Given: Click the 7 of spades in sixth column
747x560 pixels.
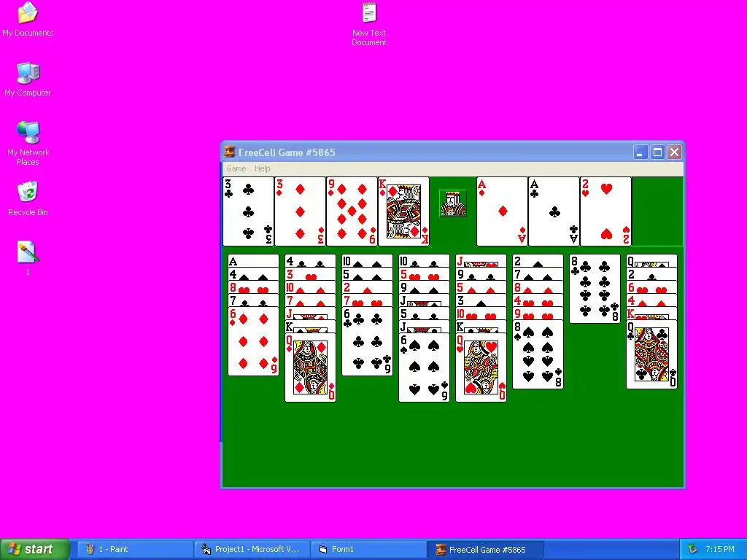Looking at the screenshot, I should coord(538,274).
